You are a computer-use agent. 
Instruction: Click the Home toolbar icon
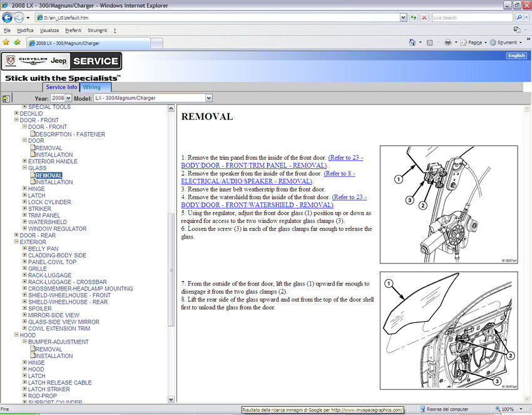[412, 43]
